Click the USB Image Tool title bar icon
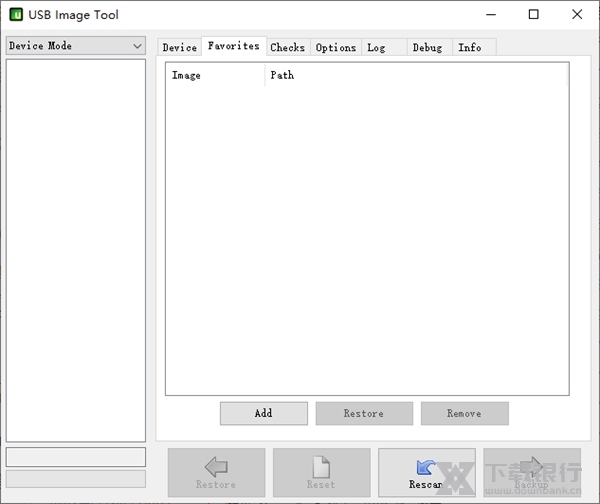Image resolution: width=600 pixels, height=504 pixels. point(17,15)
